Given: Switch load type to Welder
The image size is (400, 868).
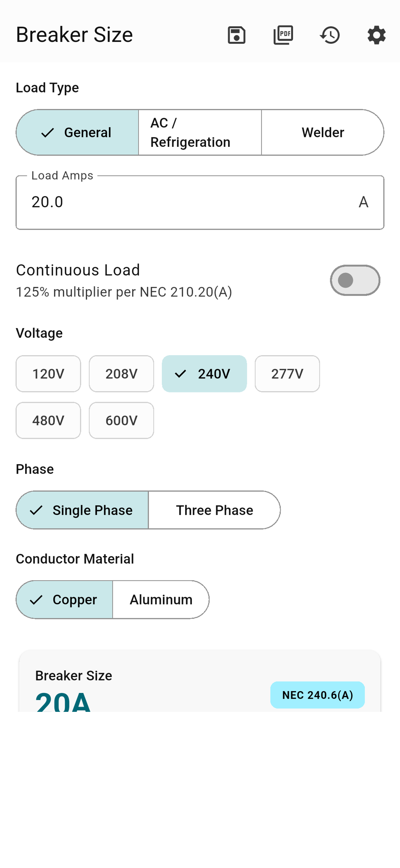Looking at the screenshot, I should [322, 133].
